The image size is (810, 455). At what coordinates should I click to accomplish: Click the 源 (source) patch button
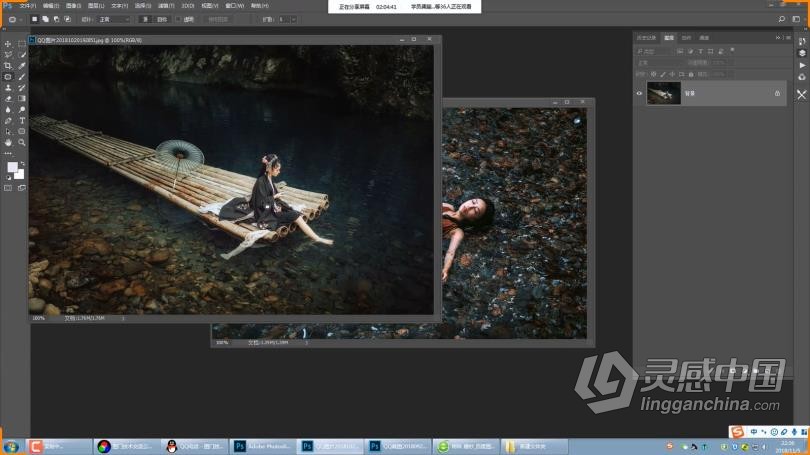pos(146,20)
